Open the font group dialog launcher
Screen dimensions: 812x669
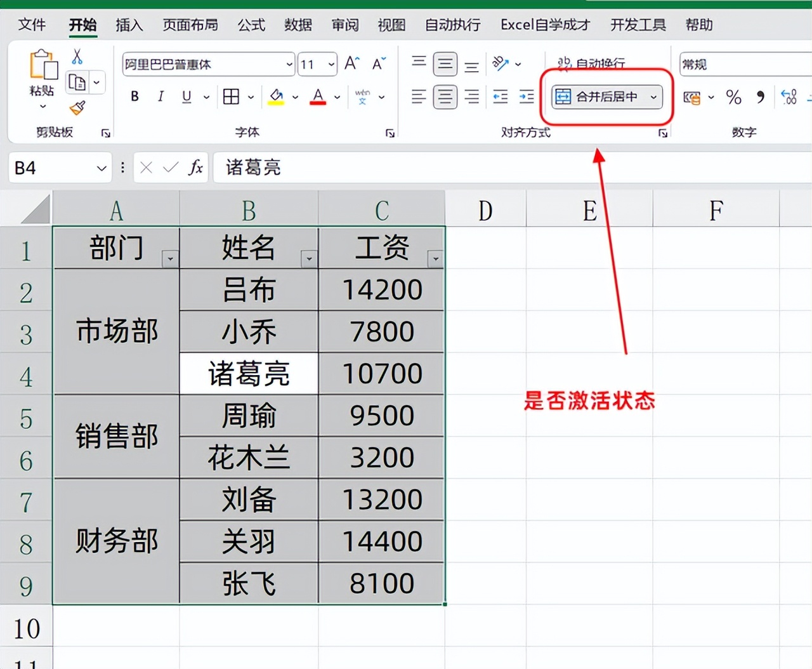390,133
